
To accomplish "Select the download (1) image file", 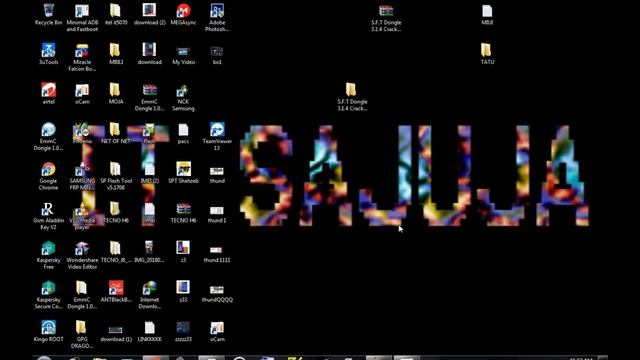I will point(116,330).
